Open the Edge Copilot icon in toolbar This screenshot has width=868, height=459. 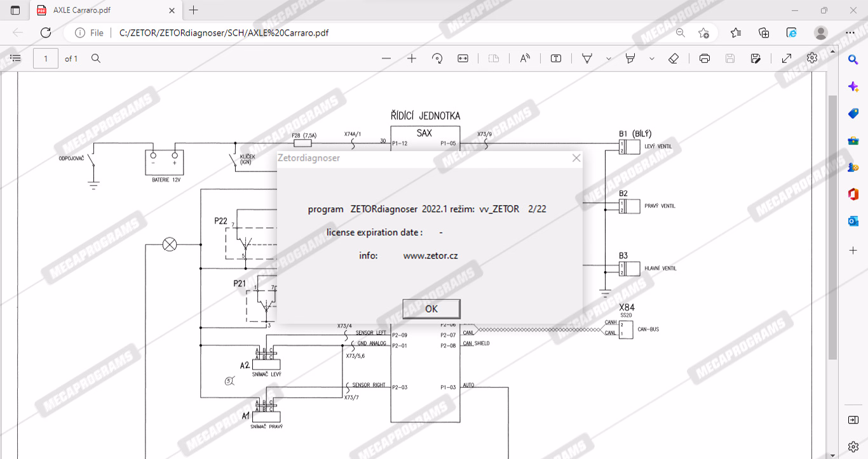coord(792,33)
